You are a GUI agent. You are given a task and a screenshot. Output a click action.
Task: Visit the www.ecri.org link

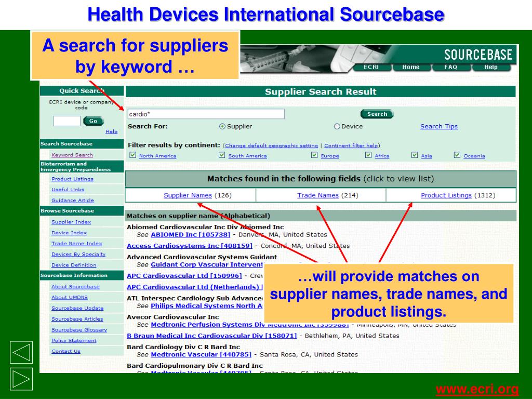tap(477, 389)
